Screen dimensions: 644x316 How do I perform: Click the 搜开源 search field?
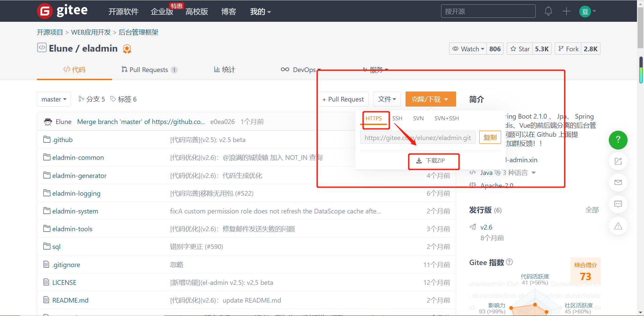[x=488, y=11]
